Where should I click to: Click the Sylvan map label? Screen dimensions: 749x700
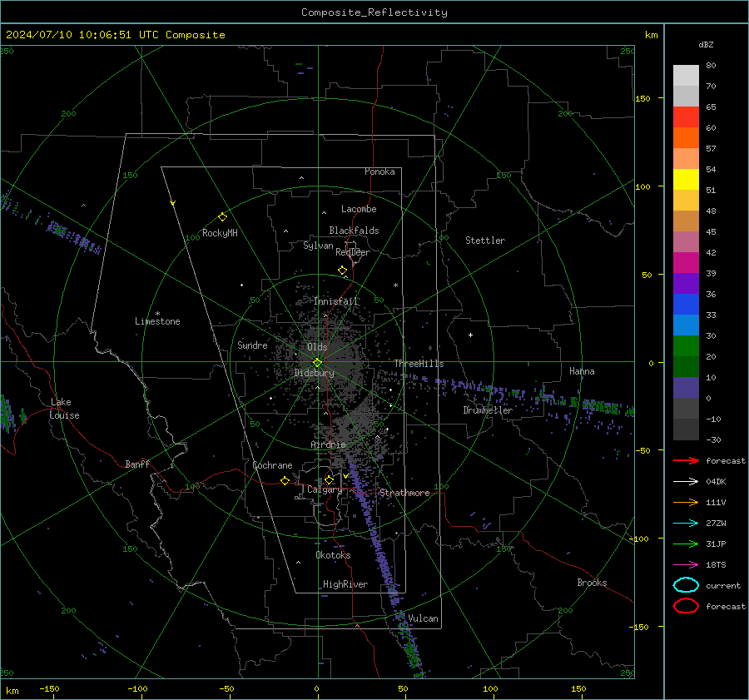click(x=318, y=246)
